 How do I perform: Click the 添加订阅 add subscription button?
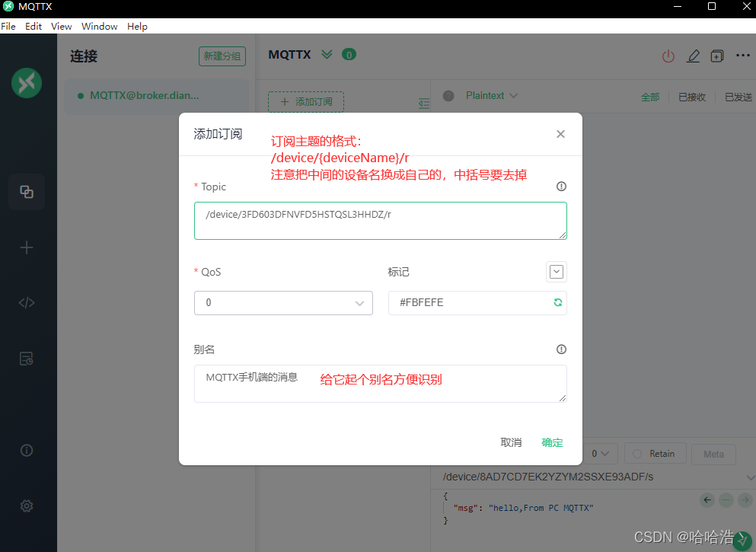pos(306,102)
